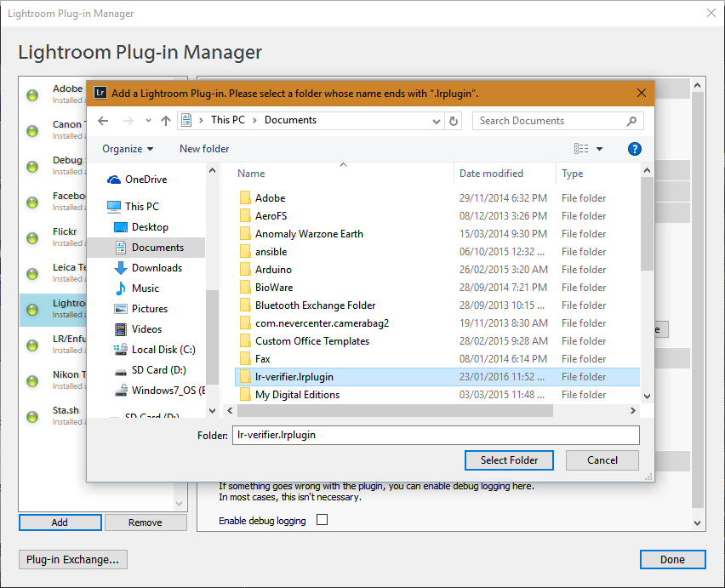Click the file list vertical scrollbar thumb

(x=647, y=224)
